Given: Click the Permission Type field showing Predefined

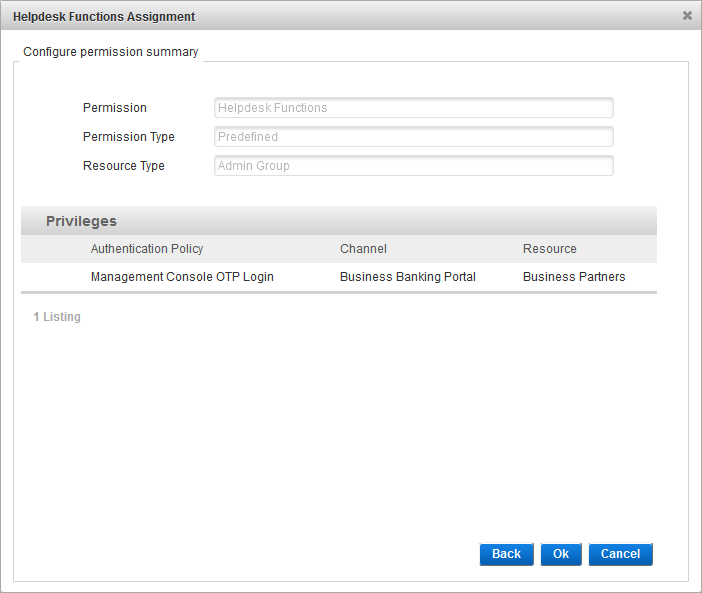Looking at the screenshot, I should 414,137.
